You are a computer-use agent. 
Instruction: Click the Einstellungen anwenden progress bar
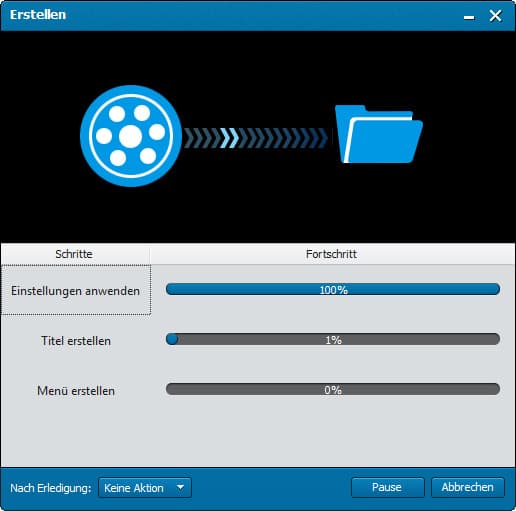(333, 289)
